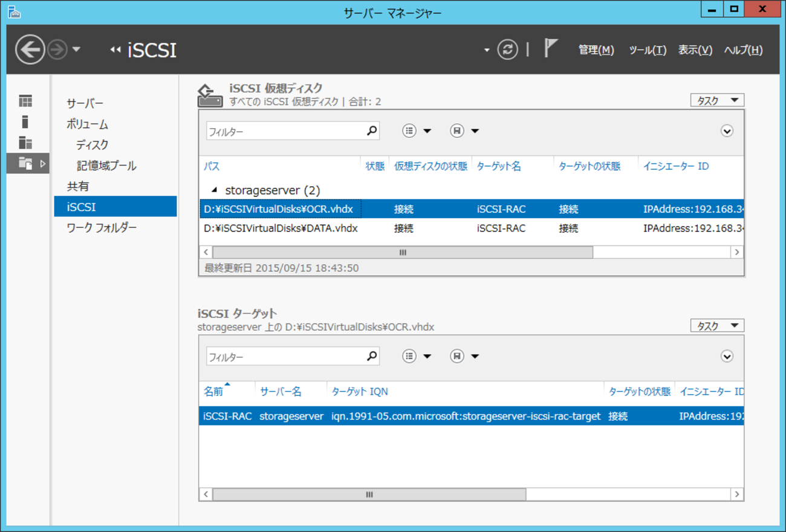Viewport: 786px width, 532px height.
Task: Click the virtual disk フィルター input field
Action: click(x=284, y=131)
